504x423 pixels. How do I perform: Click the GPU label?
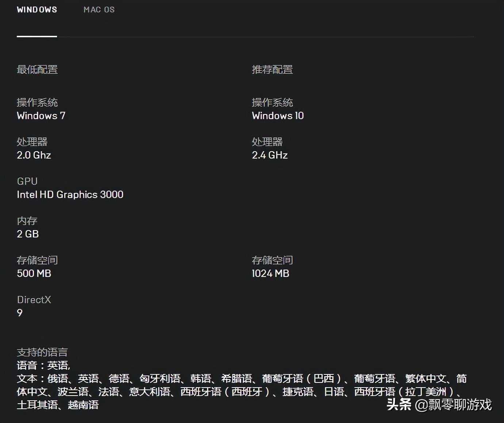point(27,181)
